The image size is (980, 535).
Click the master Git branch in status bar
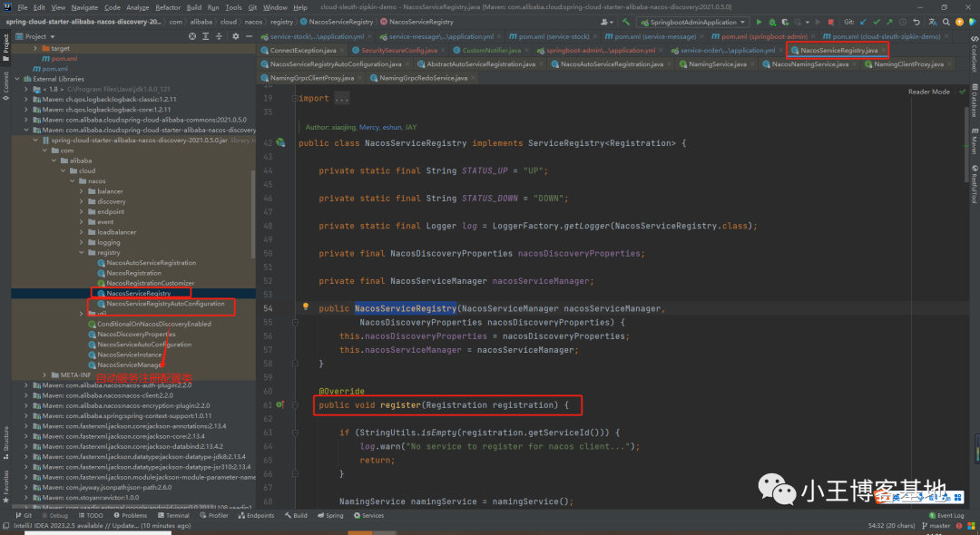coord(936,526)
